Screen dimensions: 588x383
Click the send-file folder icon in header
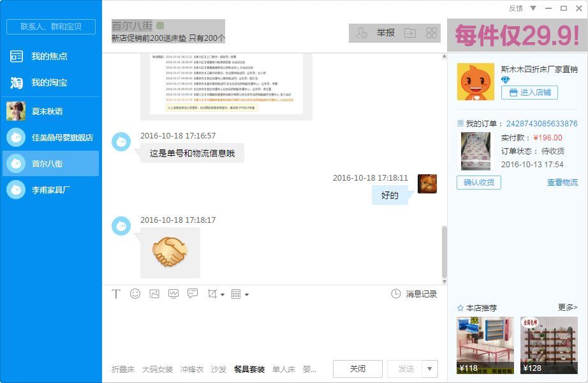[410, 33]
